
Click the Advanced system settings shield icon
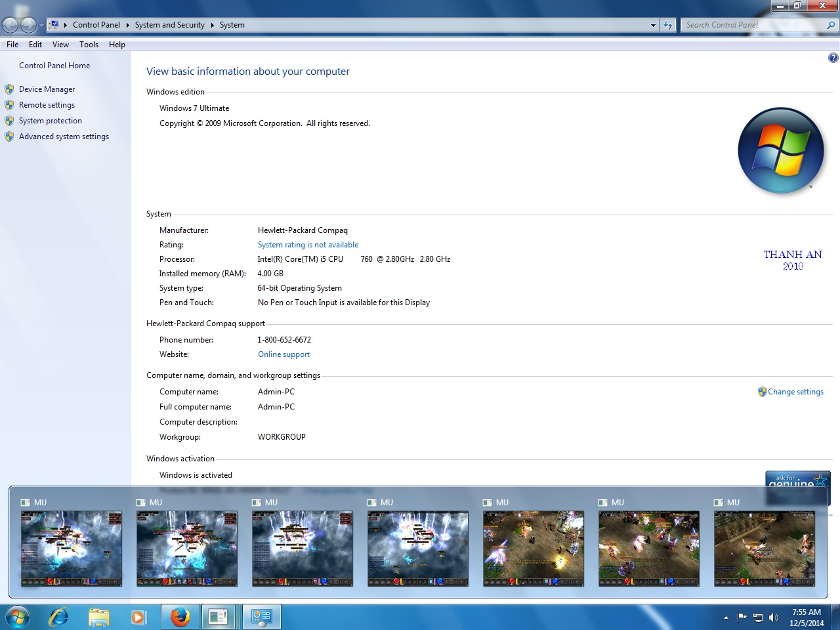pyautogui.click(x=9, y=136)
